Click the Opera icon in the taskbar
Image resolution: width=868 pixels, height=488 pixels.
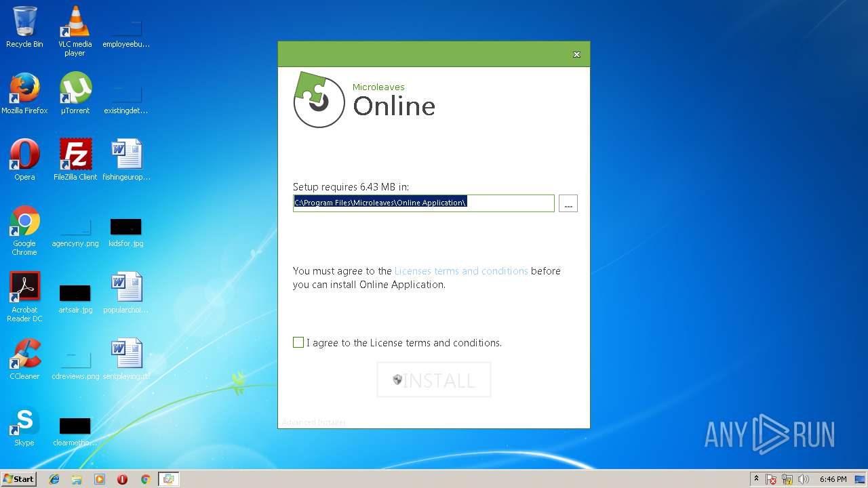point(122,479)
